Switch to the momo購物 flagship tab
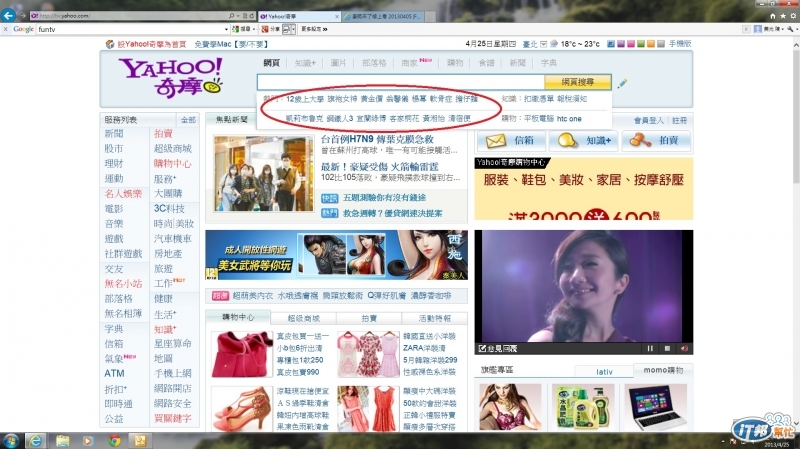The width and height of the screenshot is (800, 449). (x=663, y=370)
